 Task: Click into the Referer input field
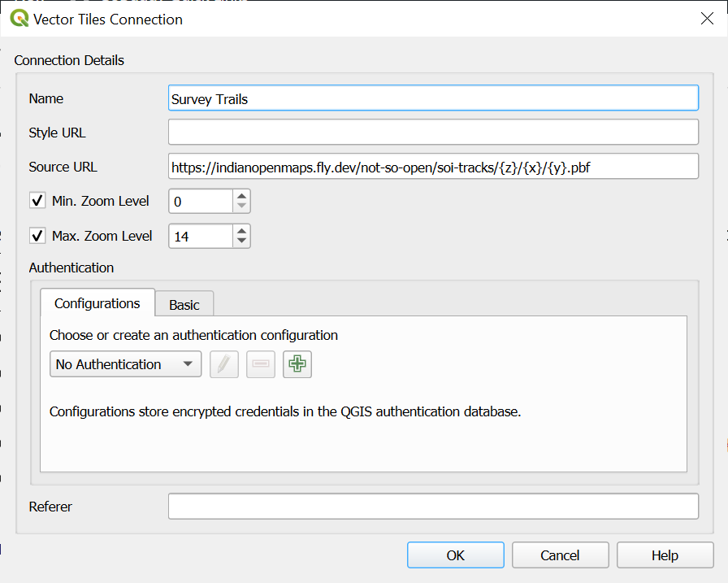[432, 506]
